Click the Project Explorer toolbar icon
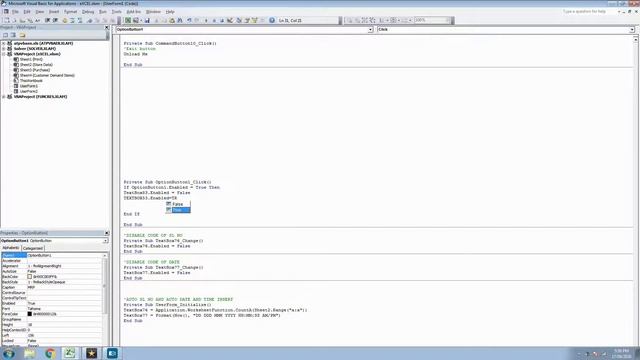The width and height of the screenshot is (640, 360). click(239, 20)
